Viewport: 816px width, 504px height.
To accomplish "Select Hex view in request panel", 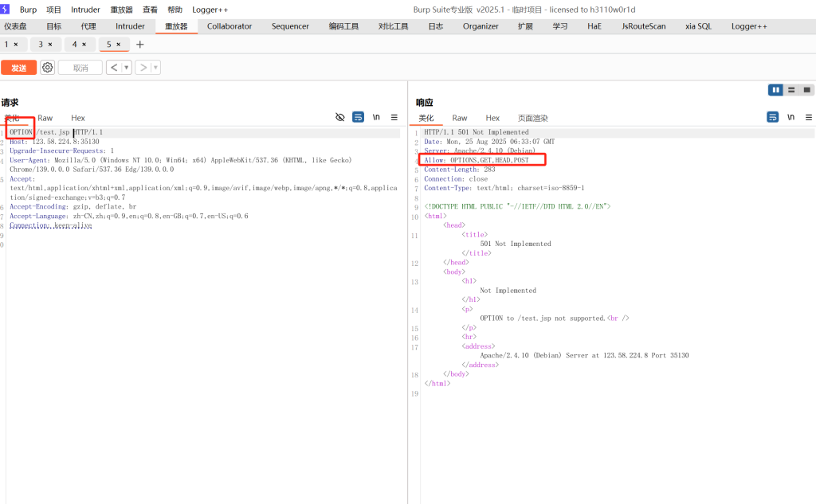I will pos(77,118).
